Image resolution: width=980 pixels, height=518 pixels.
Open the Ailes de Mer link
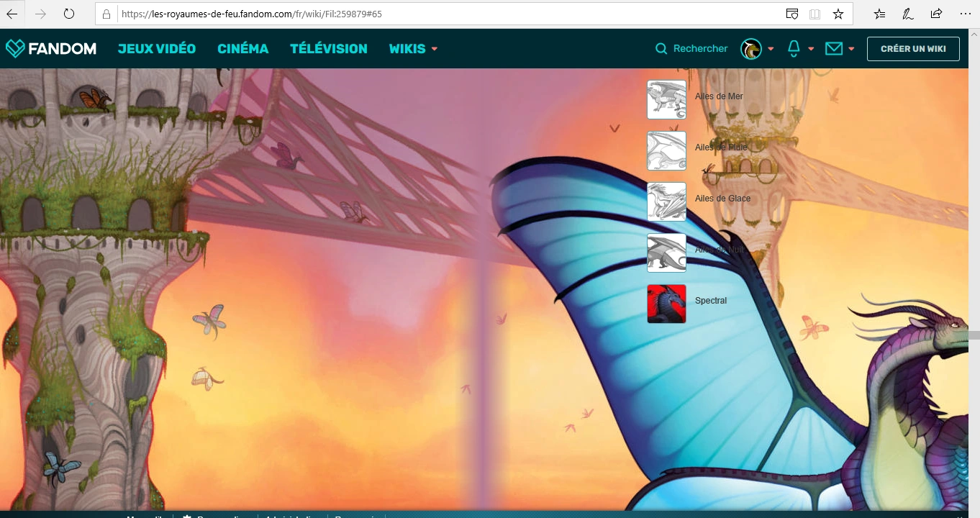[719, 96]
